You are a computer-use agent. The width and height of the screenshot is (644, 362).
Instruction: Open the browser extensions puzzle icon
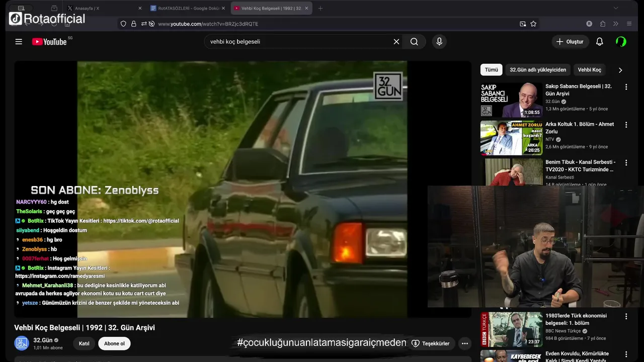[x=602, y=24]
